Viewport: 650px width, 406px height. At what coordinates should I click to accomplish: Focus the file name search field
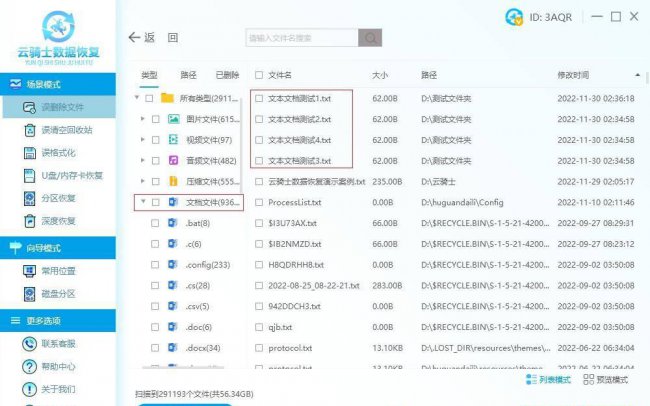point(302,38)
